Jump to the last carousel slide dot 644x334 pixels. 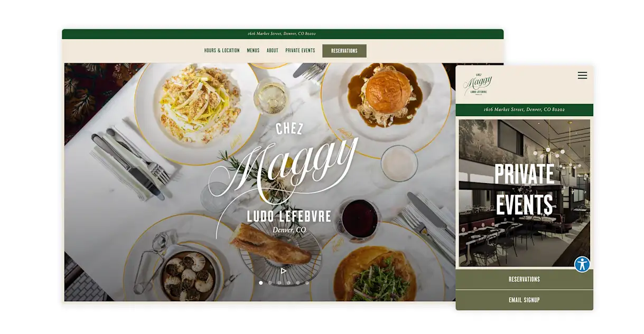307,283
